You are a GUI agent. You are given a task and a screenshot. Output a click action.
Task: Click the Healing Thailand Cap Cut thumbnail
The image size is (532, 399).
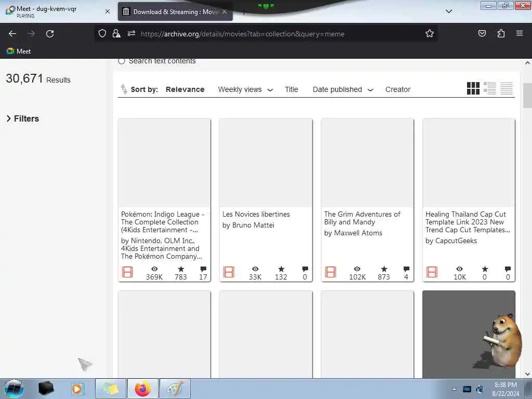coord(469,163)
